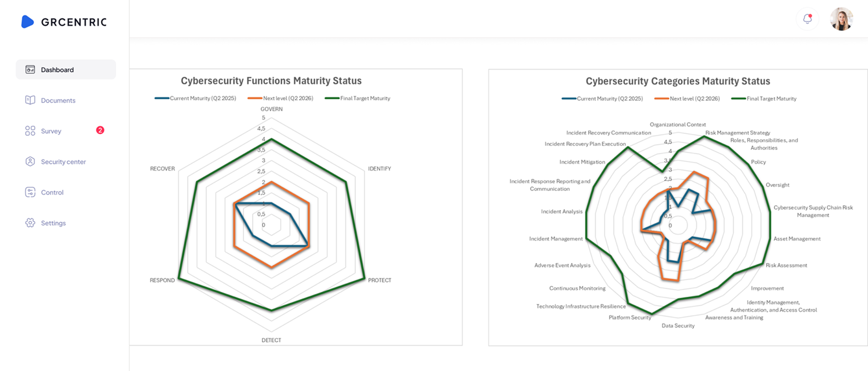Click the Dashboard sidebar icon

[30, 69]
